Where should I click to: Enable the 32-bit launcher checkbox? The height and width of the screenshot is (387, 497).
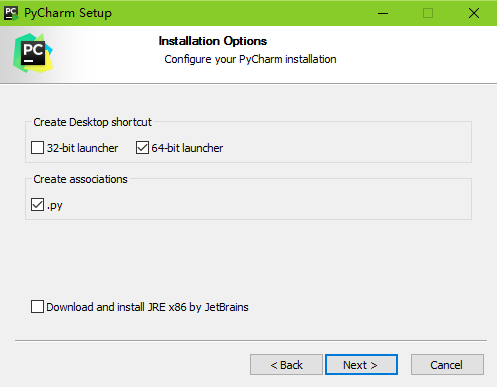(37, 148)
